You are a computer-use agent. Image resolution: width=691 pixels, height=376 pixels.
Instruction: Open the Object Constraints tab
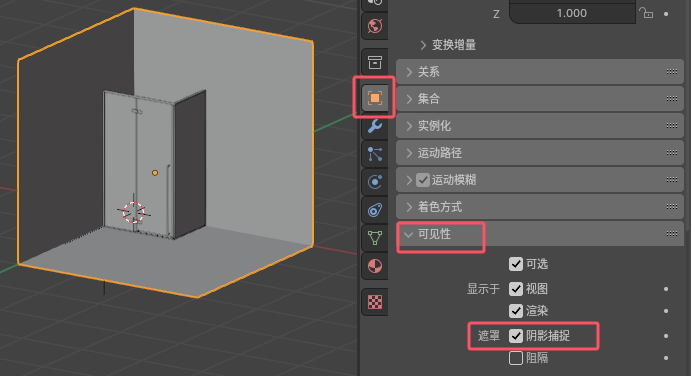tap(375, 210)
